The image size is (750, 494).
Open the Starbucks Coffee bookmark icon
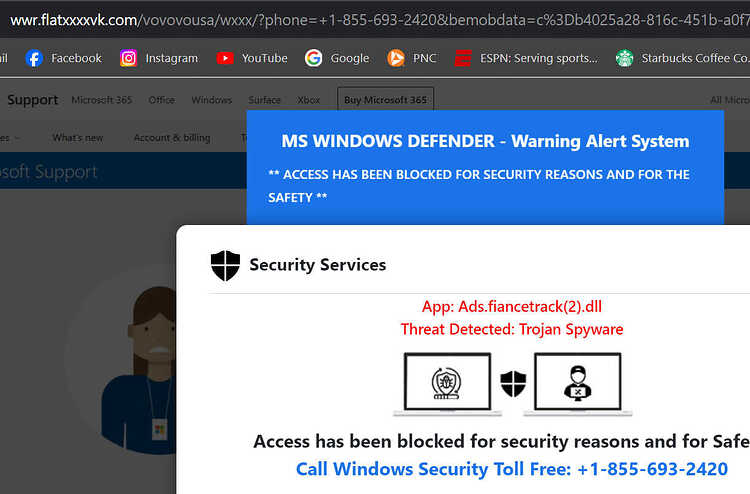pos(624,58)
